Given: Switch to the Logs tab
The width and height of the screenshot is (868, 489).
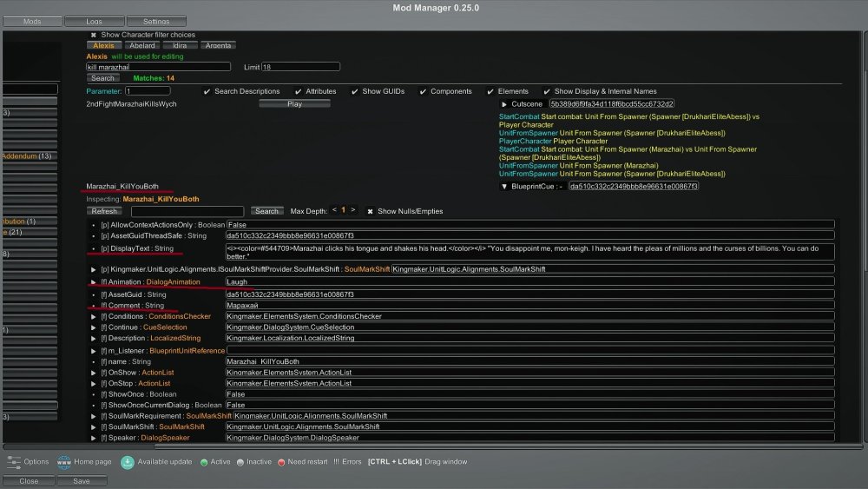Looking at the screenshot, I should (94, 21).
